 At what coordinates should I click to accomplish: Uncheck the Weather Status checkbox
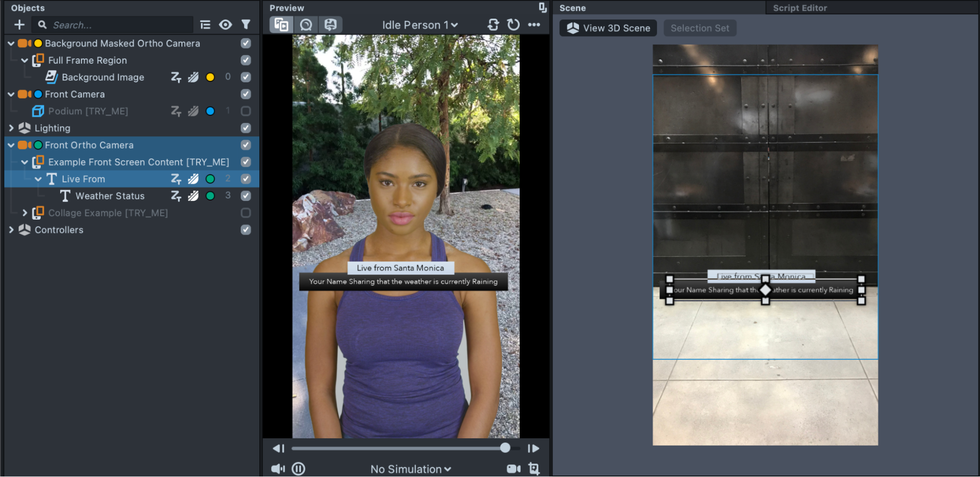tap(246, 196)
